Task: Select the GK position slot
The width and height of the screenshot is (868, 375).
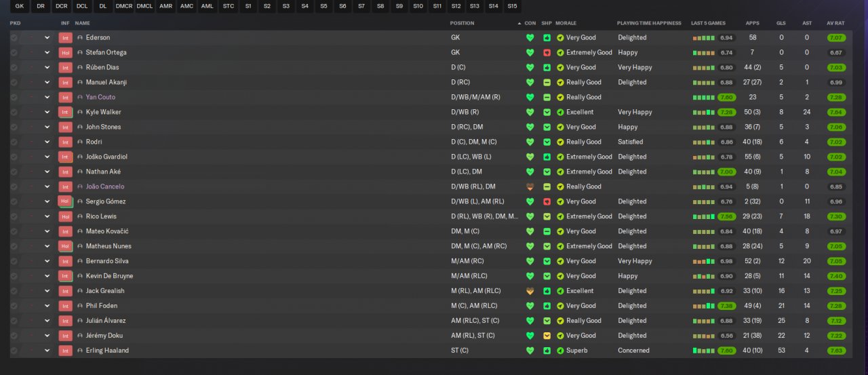Action: point(20,6)
